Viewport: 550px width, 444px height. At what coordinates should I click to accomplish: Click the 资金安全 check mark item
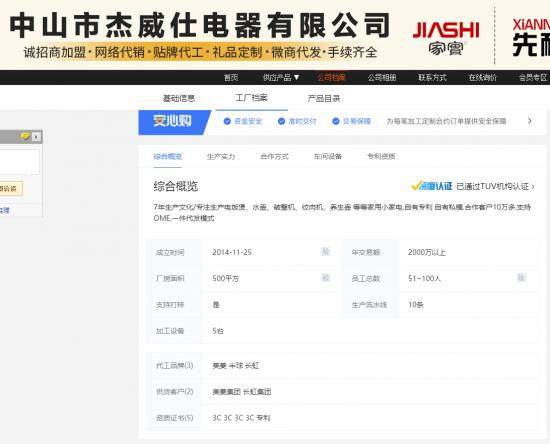click(x=243, y=121)
